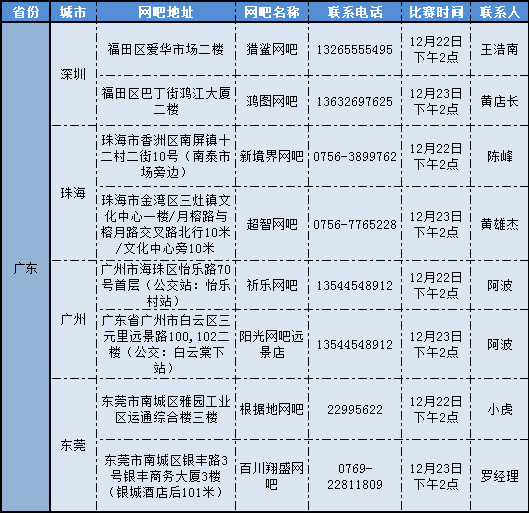Click the 网吧地址 column header

tap(166, 12)
